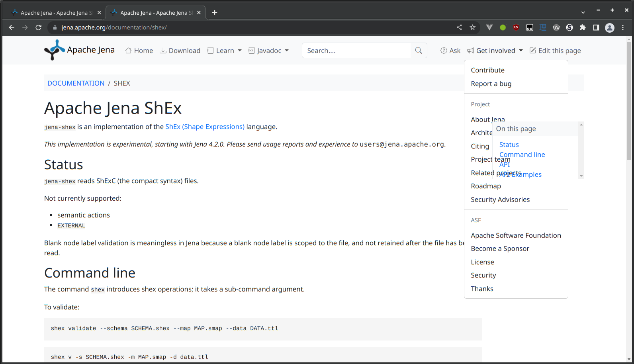Click the address bar URL
The width and height of the screenshot is (634, 364).
(x=114, y=27)
